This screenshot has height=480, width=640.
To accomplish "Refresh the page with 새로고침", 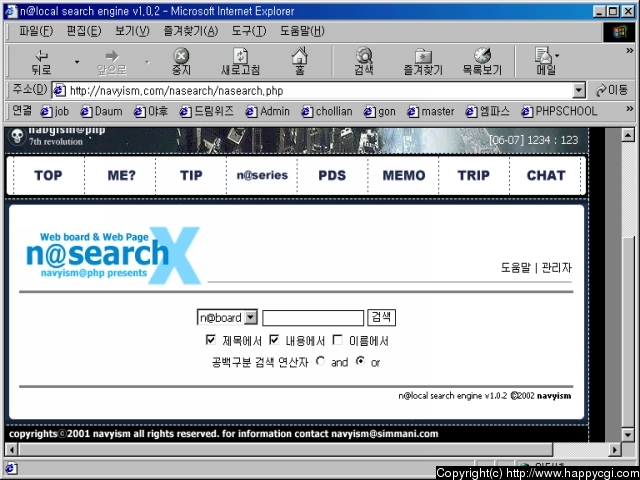I will pyautogui.click(x=240, y=62).
